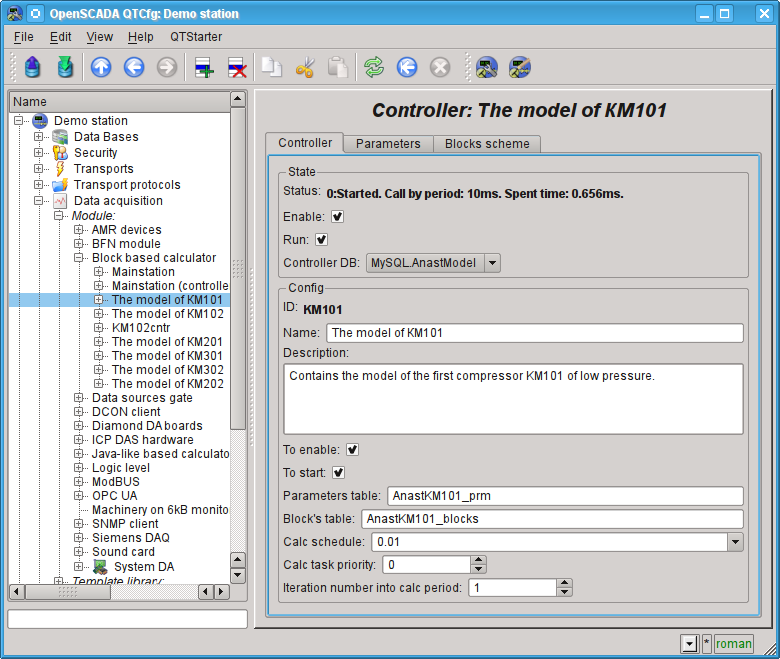Collapse the Block based calculator node
Viewport: 780px width, 659px height.
pyautogui.click(x=78, y=258)
